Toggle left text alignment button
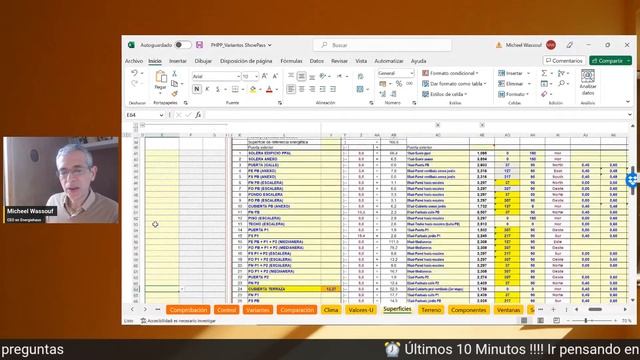Screen dimensions: 640x360 click(x=291, y=89)
